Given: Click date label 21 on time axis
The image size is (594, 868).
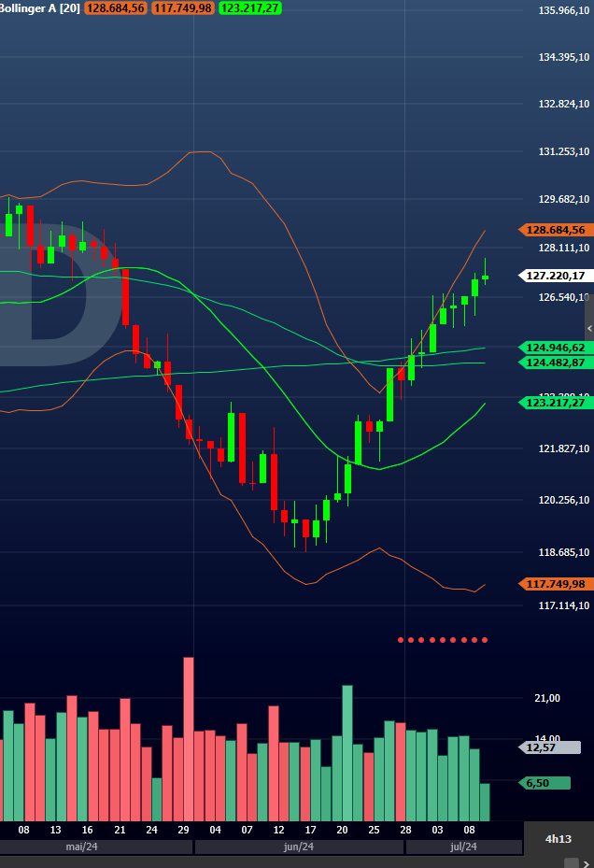Looking at the screenshot, I should pyautogui.click(x=120, y=830).
